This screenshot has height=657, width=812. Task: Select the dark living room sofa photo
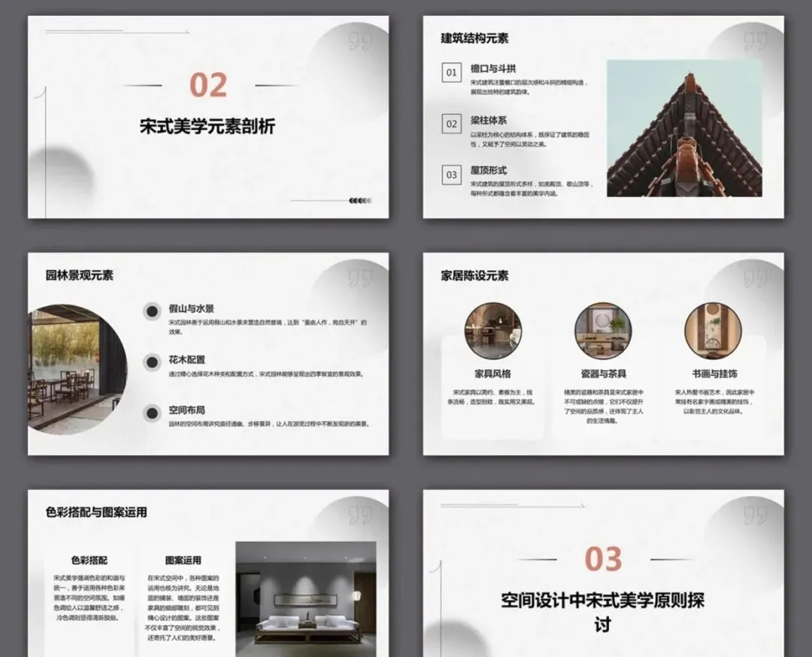(x=305, y=599)
